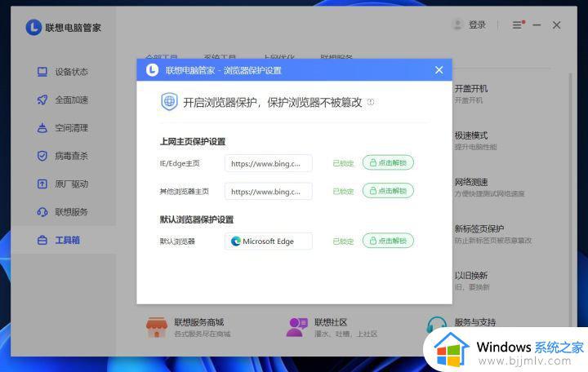The width and height of the screenshot is (588, 372).
Task: Open the main menu hamburger icon
Action: coord(518,25)
